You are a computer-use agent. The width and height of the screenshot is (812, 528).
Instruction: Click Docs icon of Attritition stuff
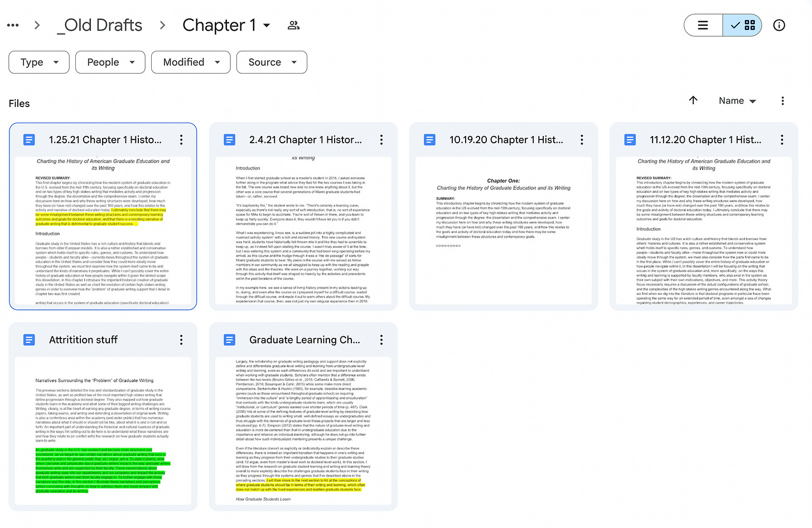pos(29,340)
